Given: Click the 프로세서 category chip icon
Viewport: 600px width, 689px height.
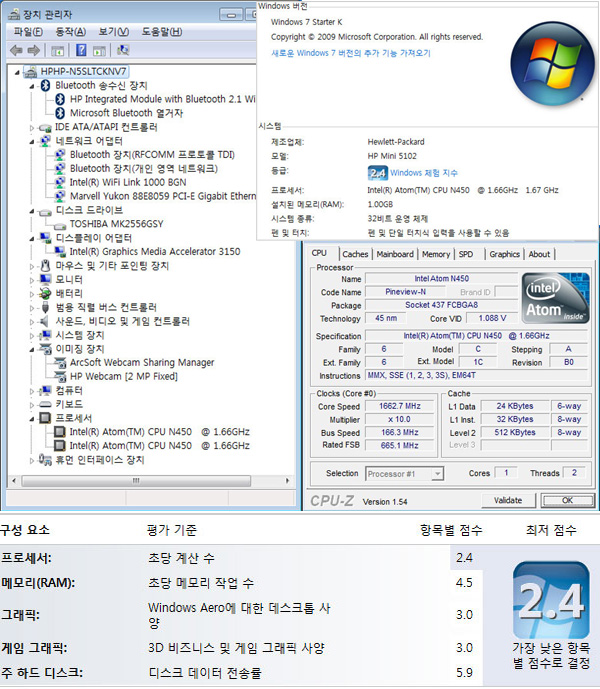Looking at the screenshot, I should (45, 418).
